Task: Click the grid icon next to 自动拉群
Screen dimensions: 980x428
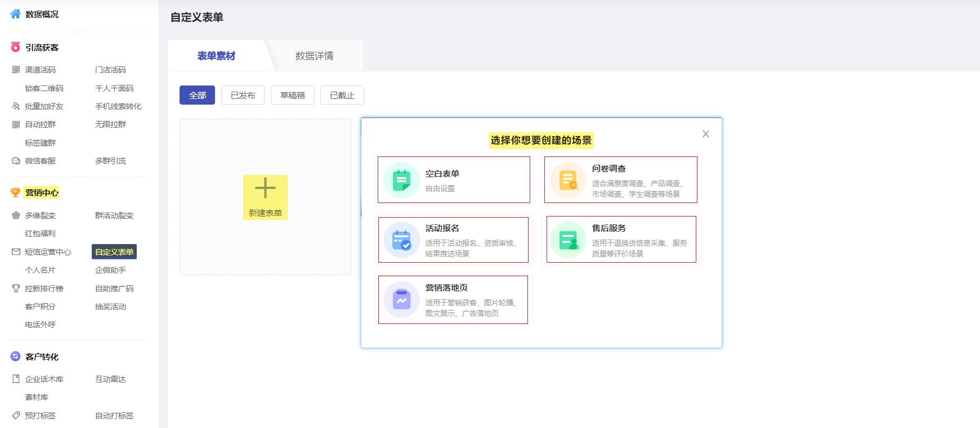Action: [x=16, y=124]
